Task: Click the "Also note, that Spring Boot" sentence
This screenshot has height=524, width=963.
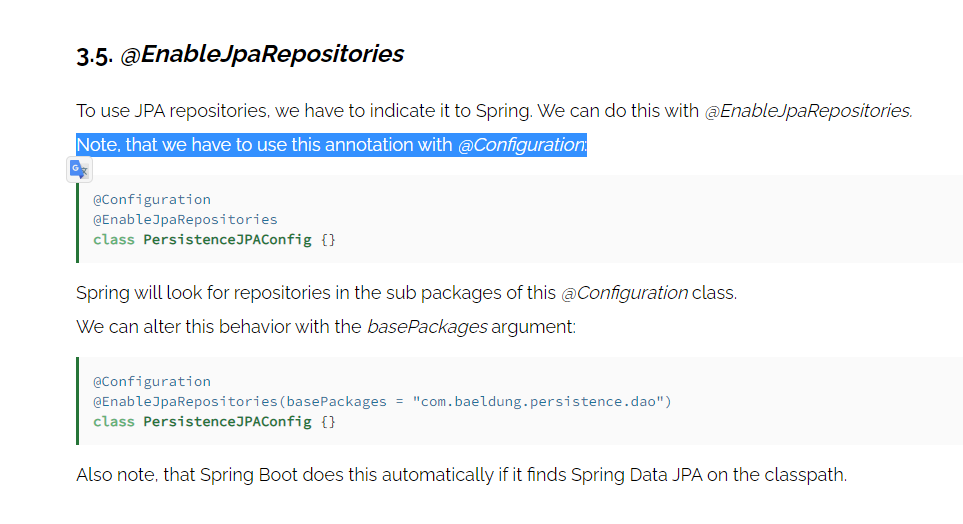Action: 460,475
